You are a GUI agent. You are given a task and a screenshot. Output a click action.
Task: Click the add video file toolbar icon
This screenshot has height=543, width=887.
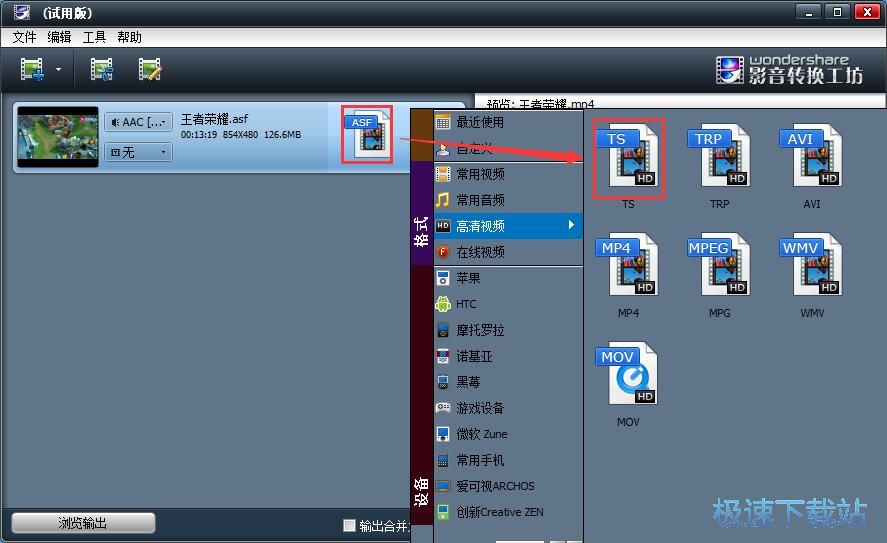33,69
